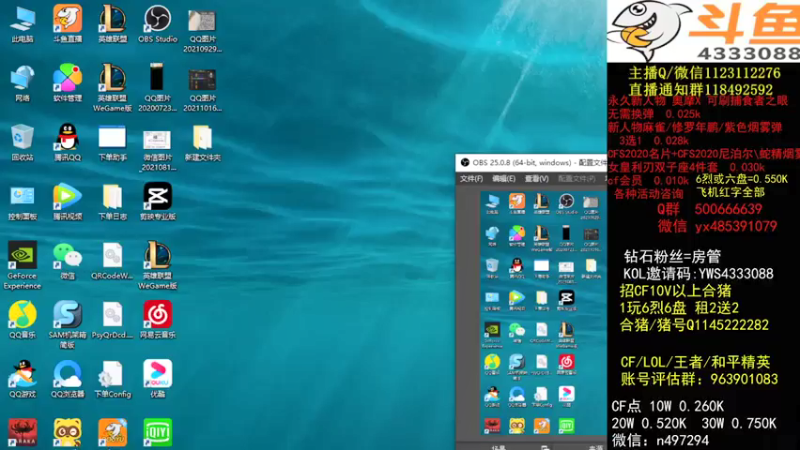Open the 文件(F) menu in OBS

pos(471,179)
